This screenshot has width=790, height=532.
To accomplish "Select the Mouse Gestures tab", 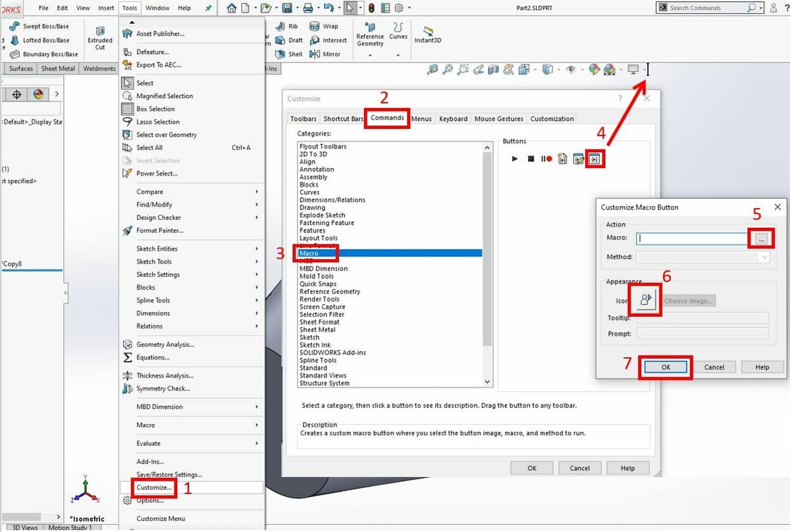I will tap(499, 119).
